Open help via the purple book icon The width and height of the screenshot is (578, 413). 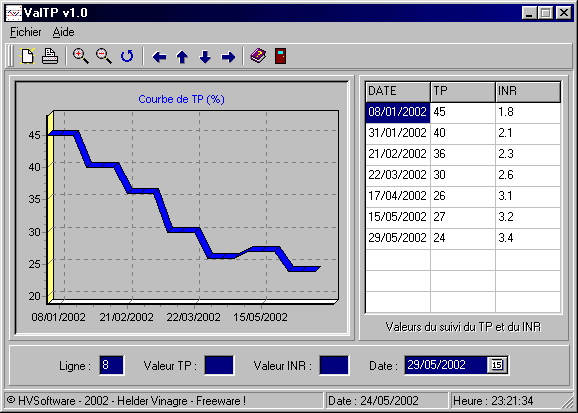tap(258, 56)
